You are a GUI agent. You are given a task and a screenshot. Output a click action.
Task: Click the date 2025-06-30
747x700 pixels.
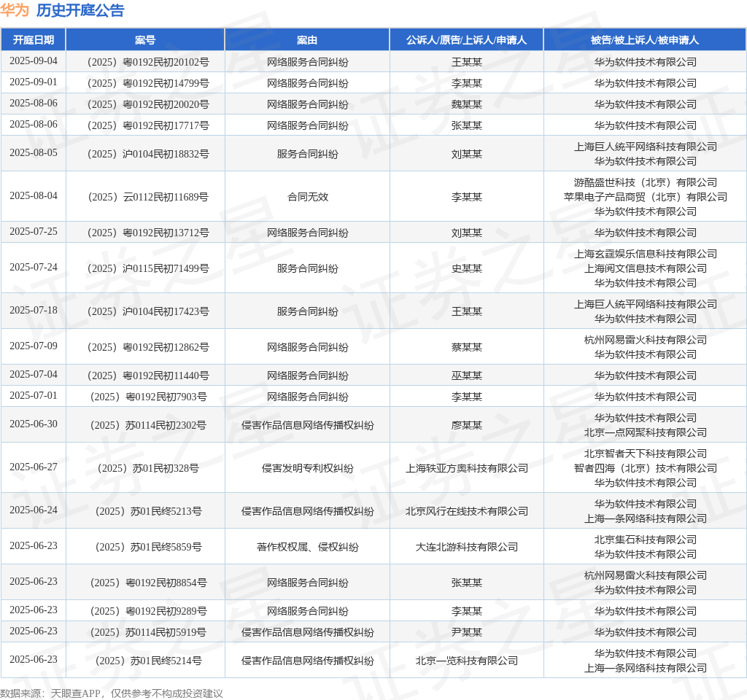(x=34, y=424)
